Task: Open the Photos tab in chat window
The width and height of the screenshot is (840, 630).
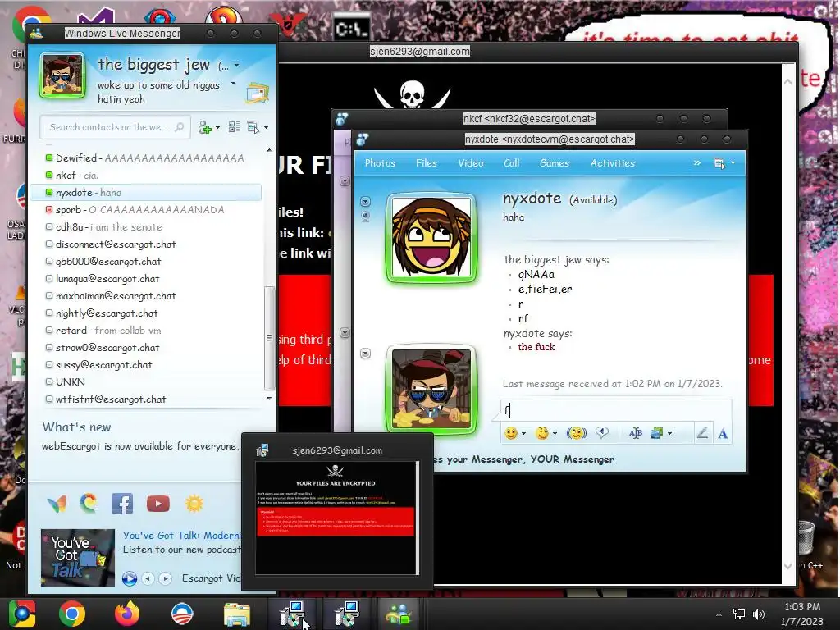Action: [380, 163]
